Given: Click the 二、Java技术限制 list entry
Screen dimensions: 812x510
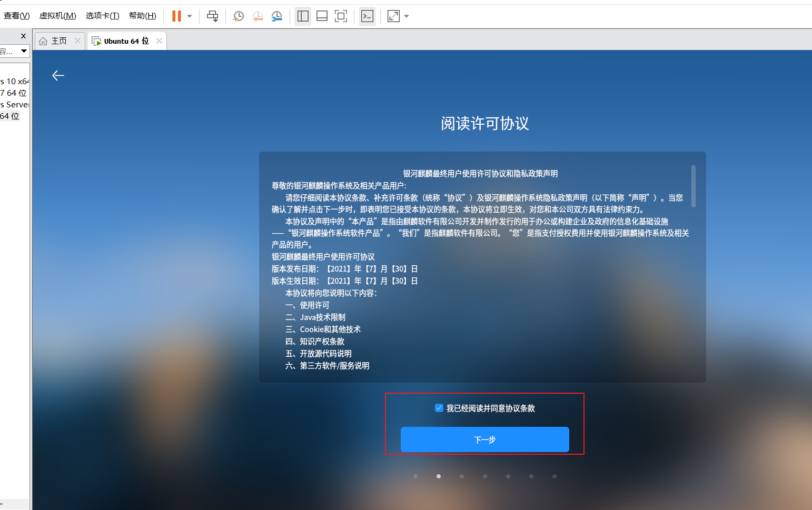Looking at the screenshot, I should 315,317.
